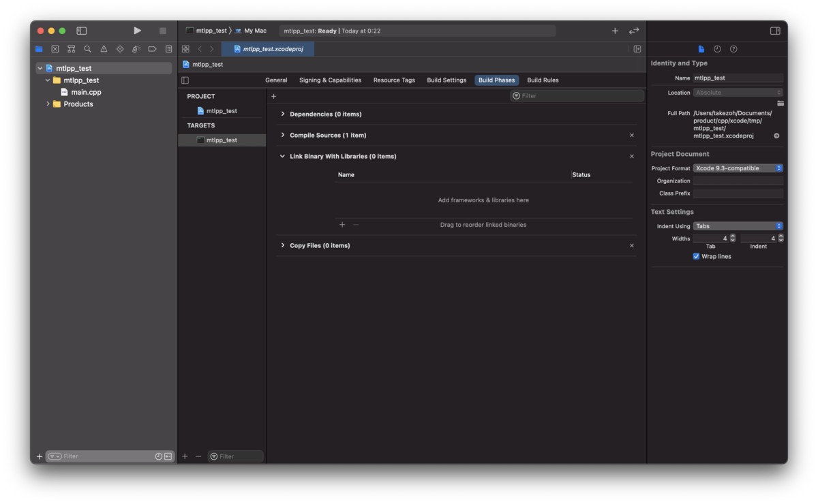Show the Report navigator
The image size is (818, 504).
point(168,49)
